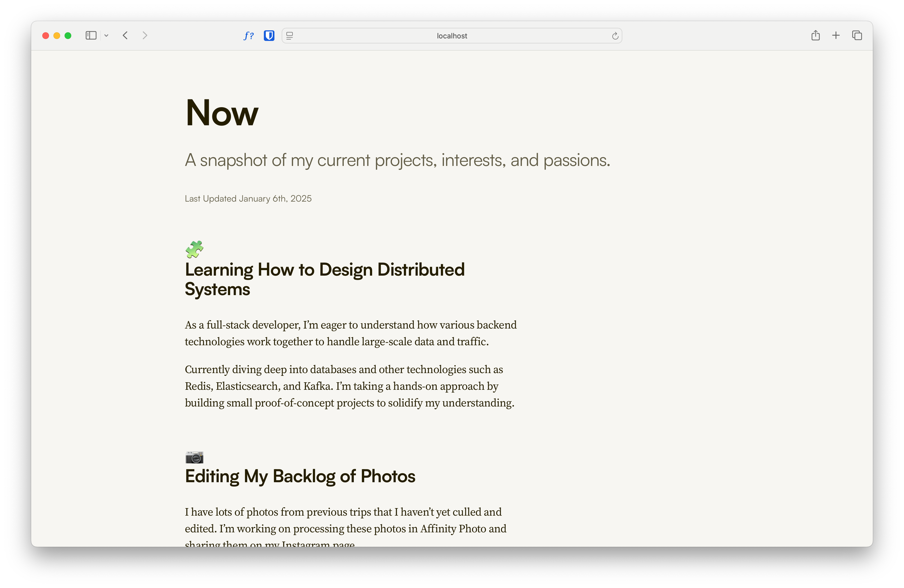The image size is (904, 588).
Task: Select the heading Editing My Backlog of Photos
Action: [x=300, y=477]
